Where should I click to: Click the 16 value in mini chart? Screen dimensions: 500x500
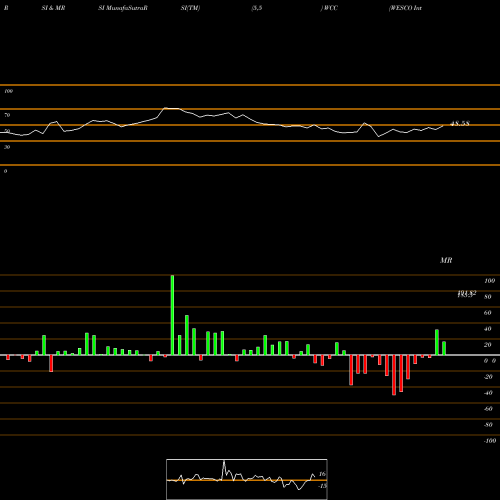tap(322, 474)
